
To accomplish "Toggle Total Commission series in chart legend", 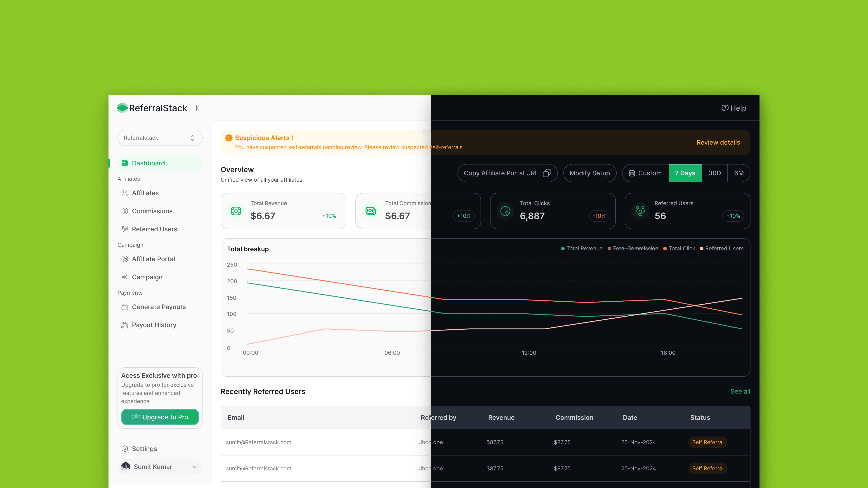I will (x=635, y=249).
